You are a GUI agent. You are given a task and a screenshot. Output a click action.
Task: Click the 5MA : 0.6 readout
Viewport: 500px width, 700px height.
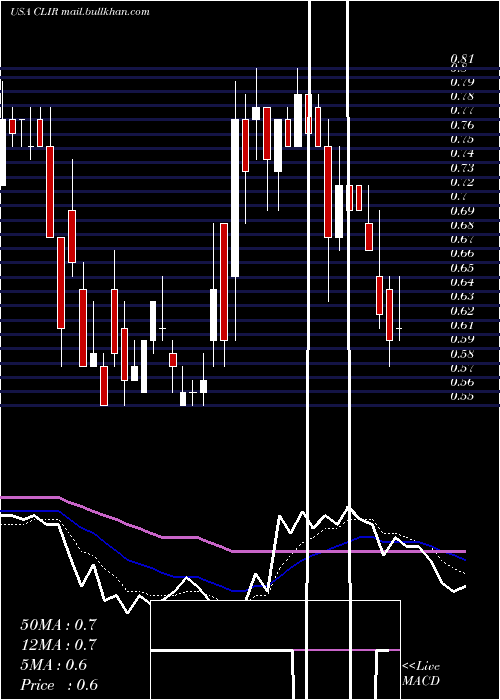(x=54, y=665)
